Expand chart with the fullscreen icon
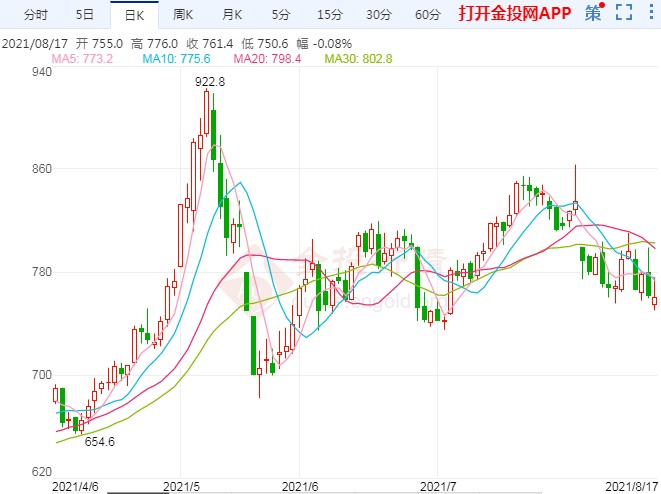 pyautogui.click(x=624, y=13)
